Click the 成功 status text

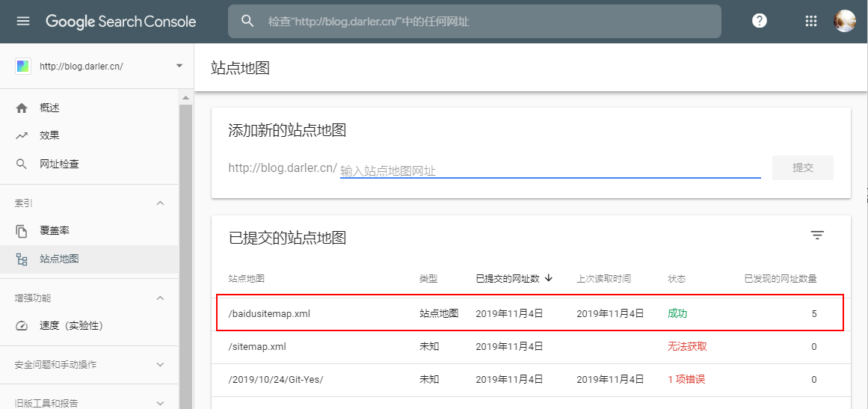677,314
